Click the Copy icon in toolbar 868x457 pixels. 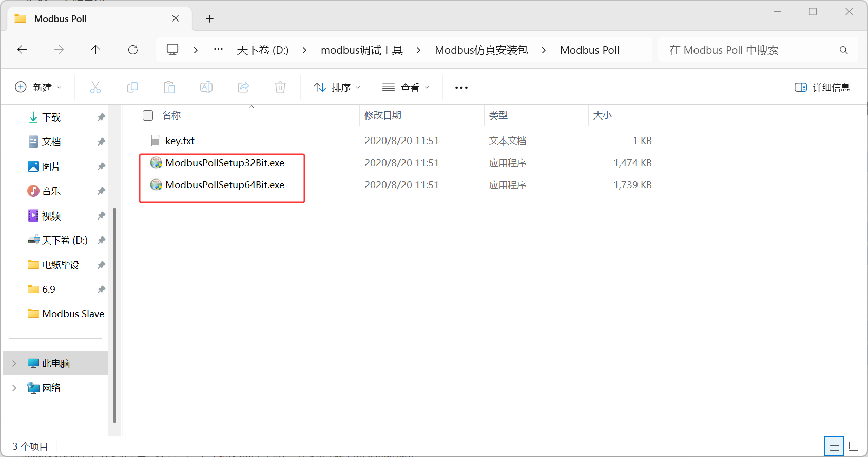coord(132,87)
